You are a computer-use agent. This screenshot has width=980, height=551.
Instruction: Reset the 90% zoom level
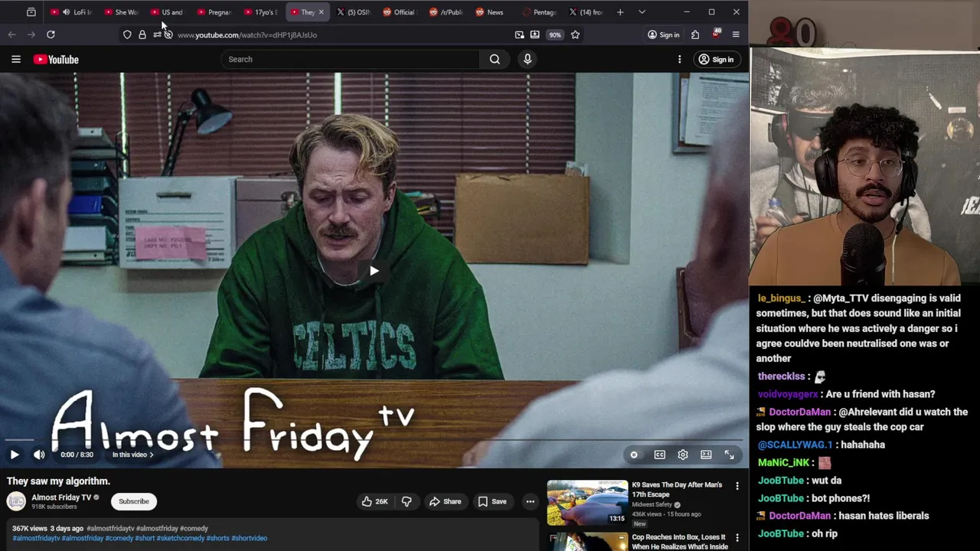tap(554, 34)
